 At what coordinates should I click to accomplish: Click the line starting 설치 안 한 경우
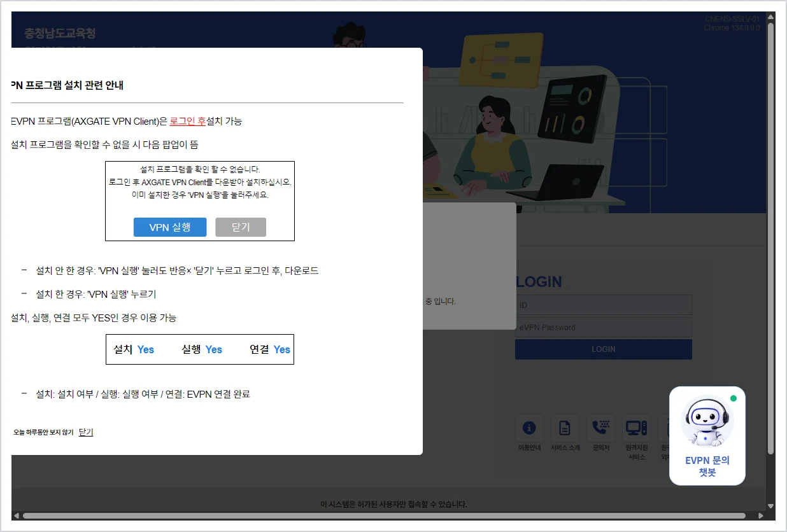177,270
